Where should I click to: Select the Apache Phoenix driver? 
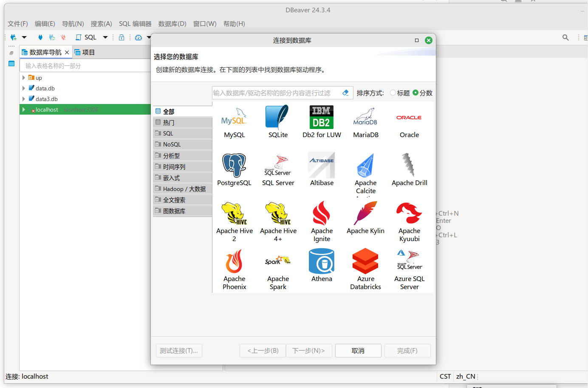tap(234, 270)
